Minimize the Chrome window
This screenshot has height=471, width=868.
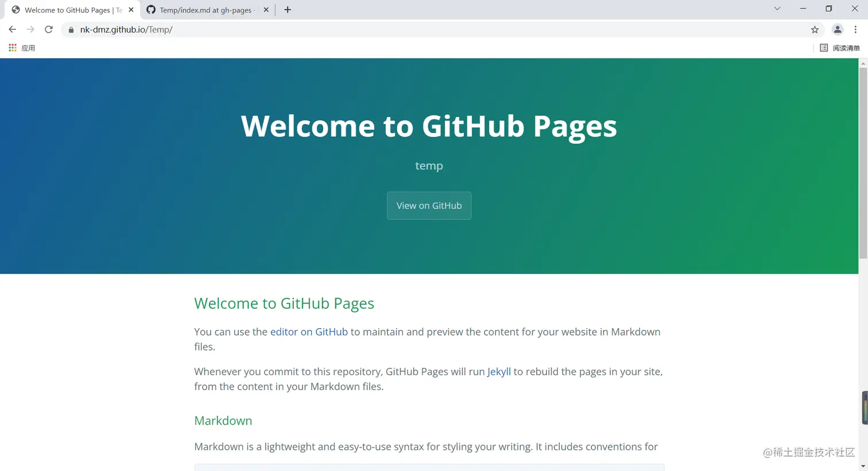[x=803, y=9]
